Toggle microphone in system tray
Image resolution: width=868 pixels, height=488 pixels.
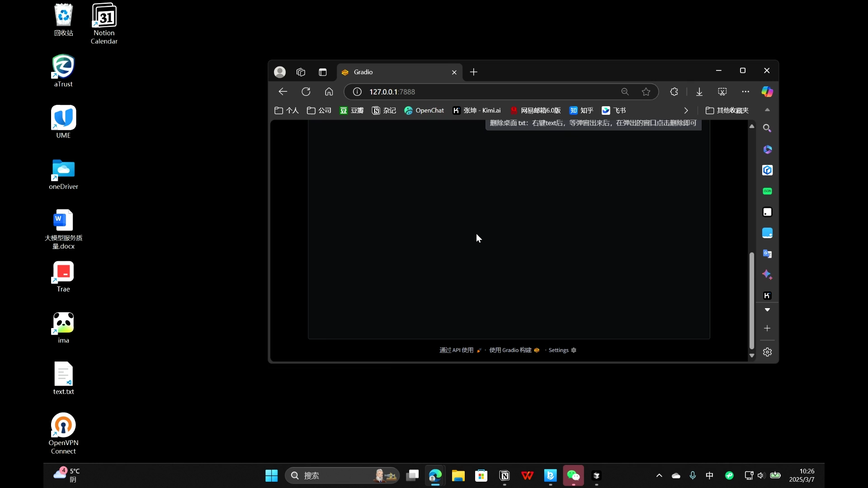[x=693, y=475]
